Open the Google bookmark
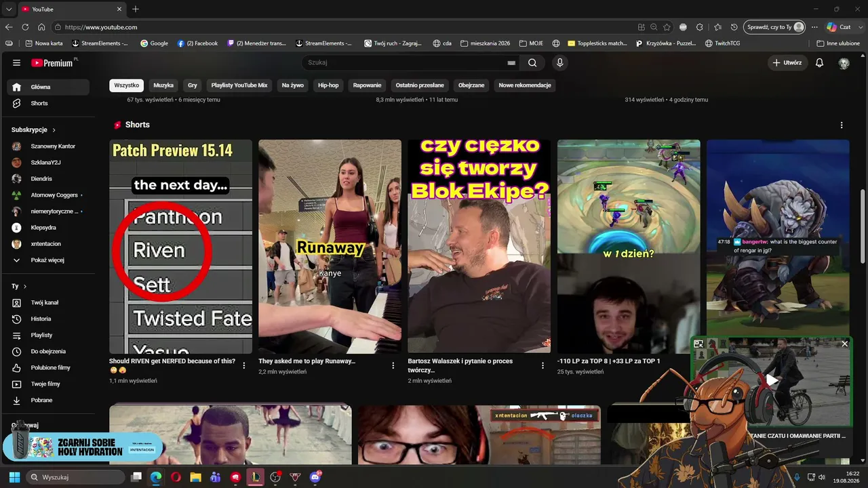 coord(154,43)
